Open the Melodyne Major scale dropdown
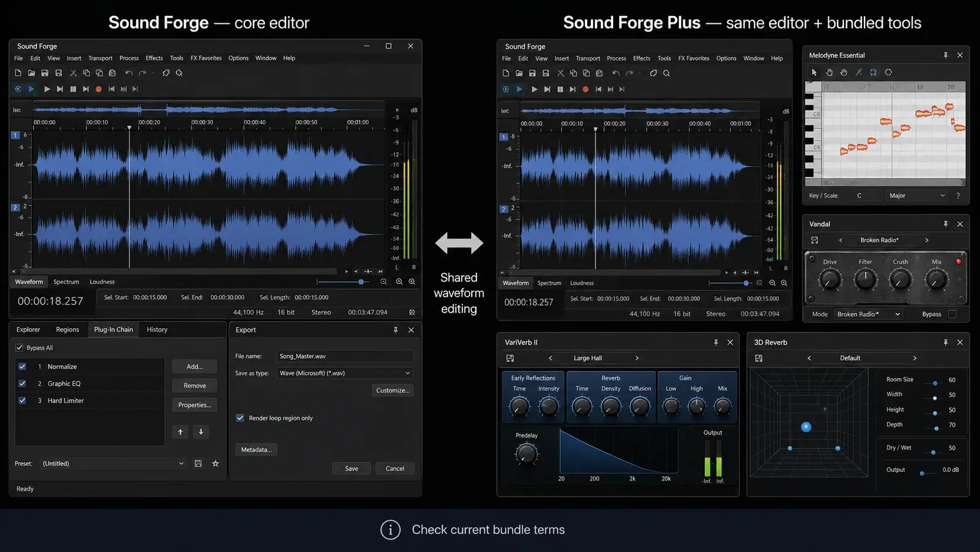The width and height of the screenshot is (980, 552). coord(917,196)
